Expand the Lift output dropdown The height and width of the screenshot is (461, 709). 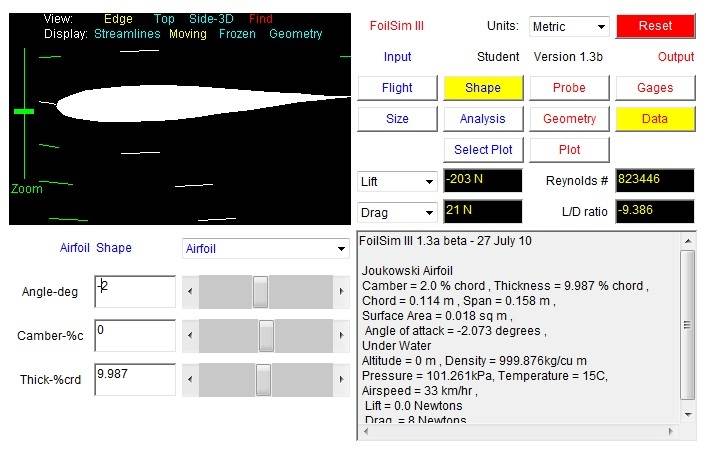tap(398, 182)
